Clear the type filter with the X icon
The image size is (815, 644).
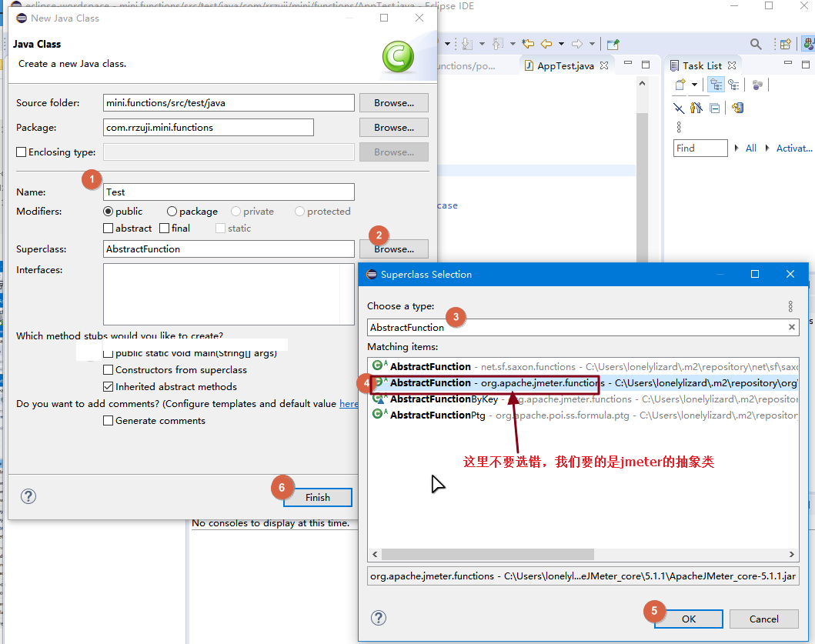pos(791,327)
